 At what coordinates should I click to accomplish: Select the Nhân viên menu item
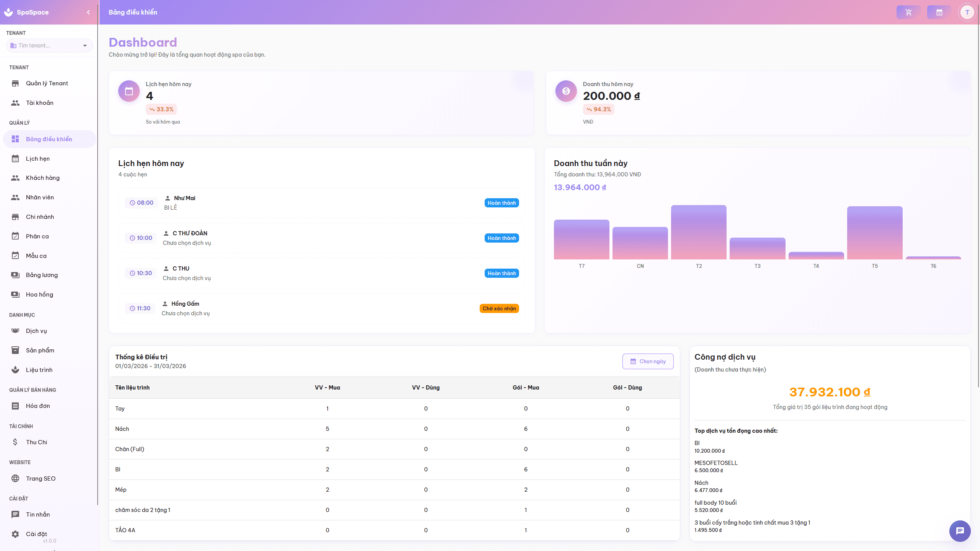pos(40,197)
